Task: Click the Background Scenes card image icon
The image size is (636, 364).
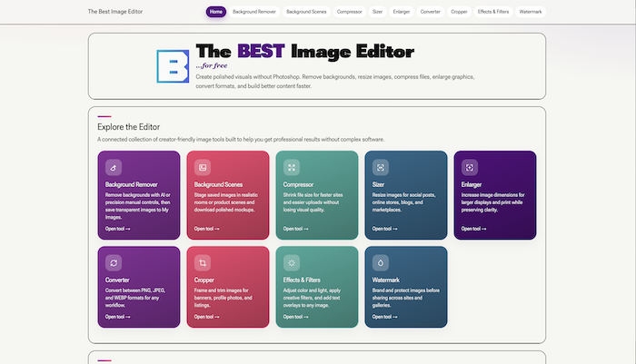Action: point(203,167)
